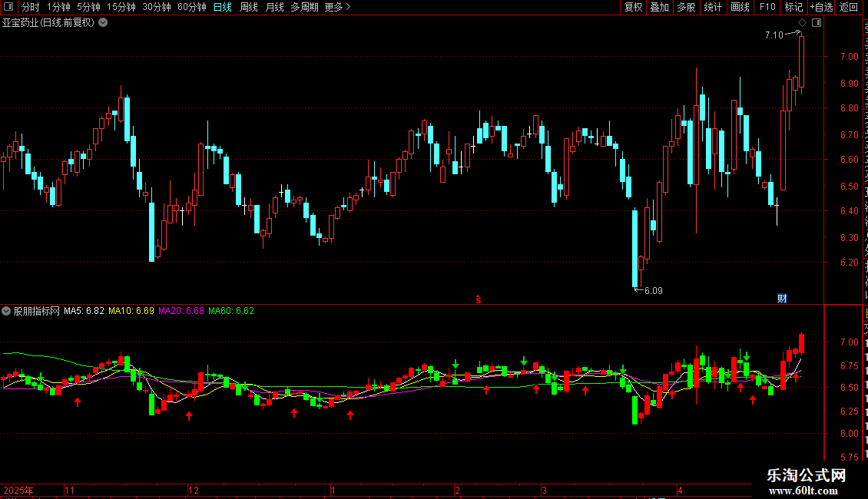Viewport: 868px width, 499px height.
Task: Click MA5: 6.82 indicator value
Action: click(x=84, y=311)
